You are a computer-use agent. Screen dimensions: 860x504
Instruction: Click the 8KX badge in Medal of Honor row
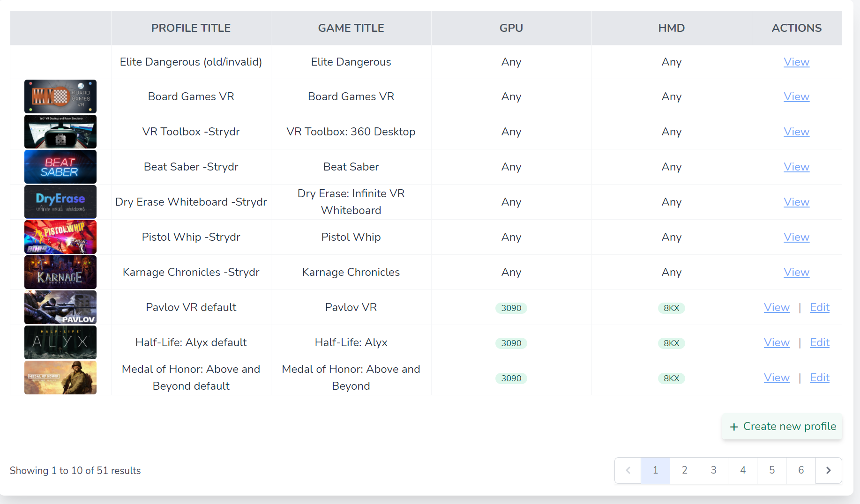tap(672, 378)
